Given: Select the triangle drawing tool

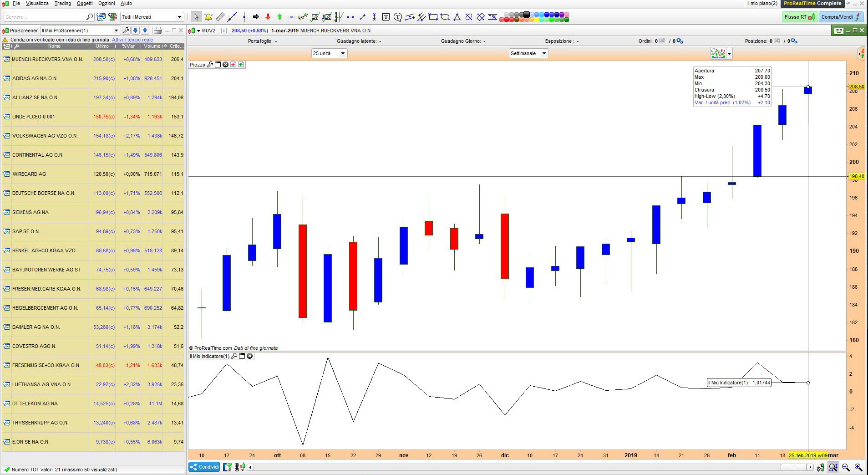Looking at the screenshot, I should (457, 17).
